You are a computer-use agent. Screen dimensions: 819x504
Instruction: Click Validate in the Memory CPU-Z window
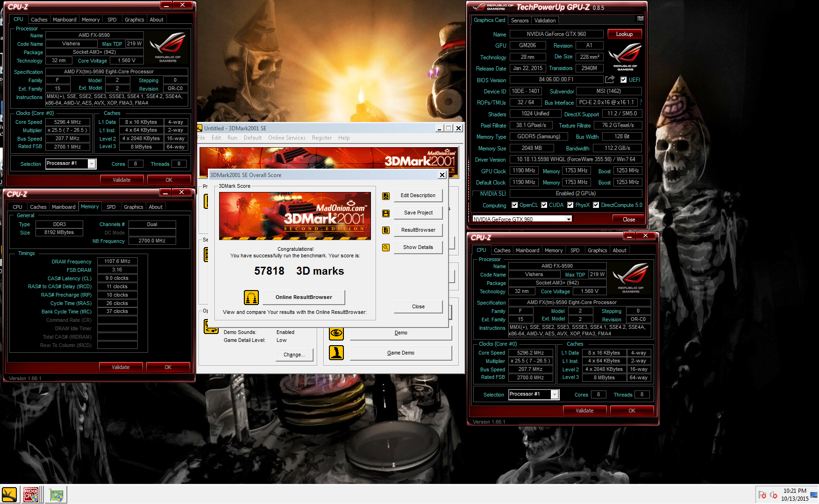coord(121,367)
